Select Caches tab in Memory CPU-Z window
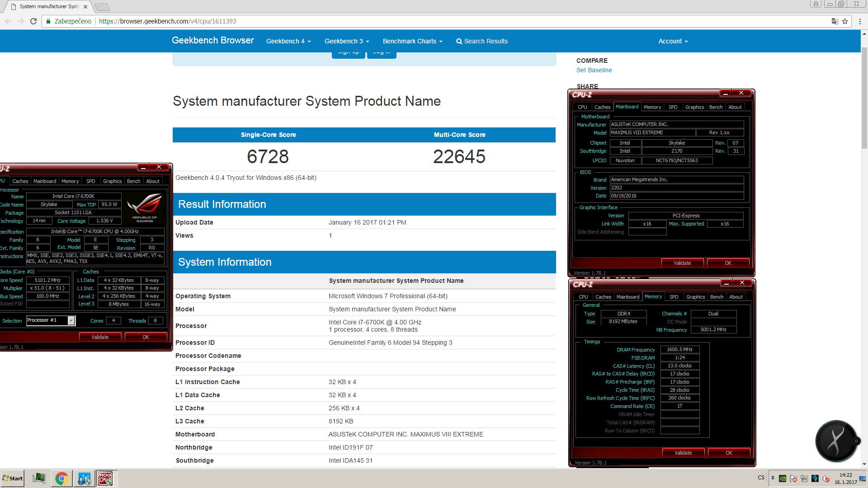Image resolution: width=868 pixels, height=488 pixels. (x=603, y=297)
